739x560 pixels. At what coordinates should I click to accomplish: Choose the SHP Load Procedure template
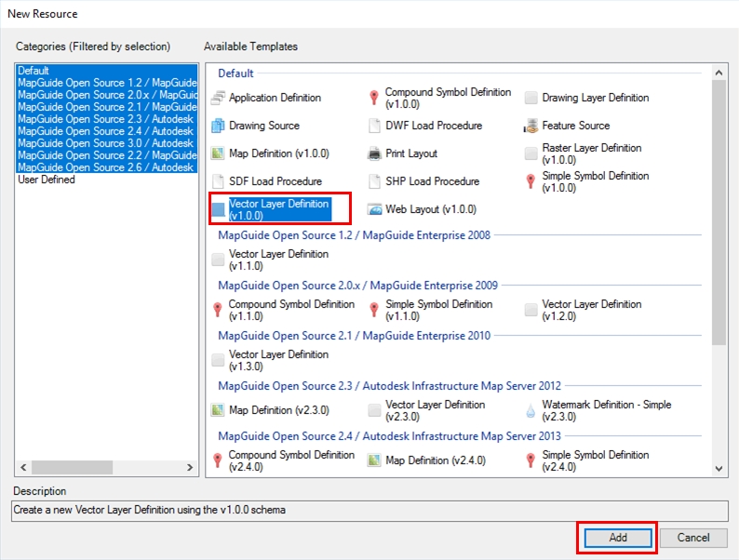pos(432,181)
